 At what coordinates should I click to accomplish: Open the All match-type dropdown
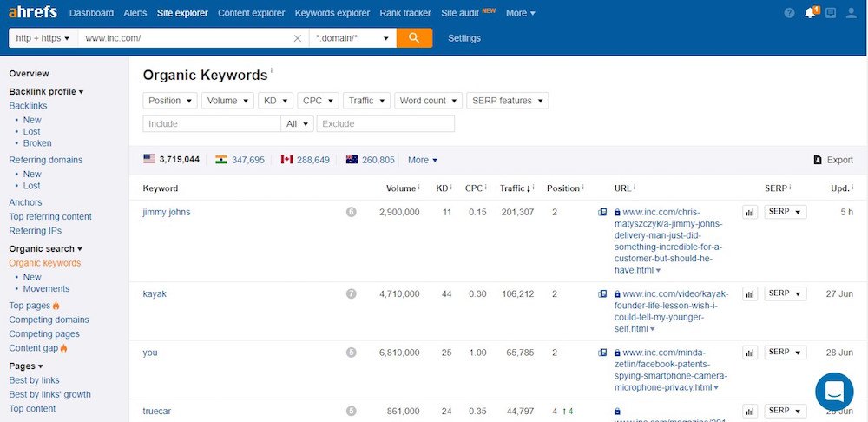pos(297,124)
